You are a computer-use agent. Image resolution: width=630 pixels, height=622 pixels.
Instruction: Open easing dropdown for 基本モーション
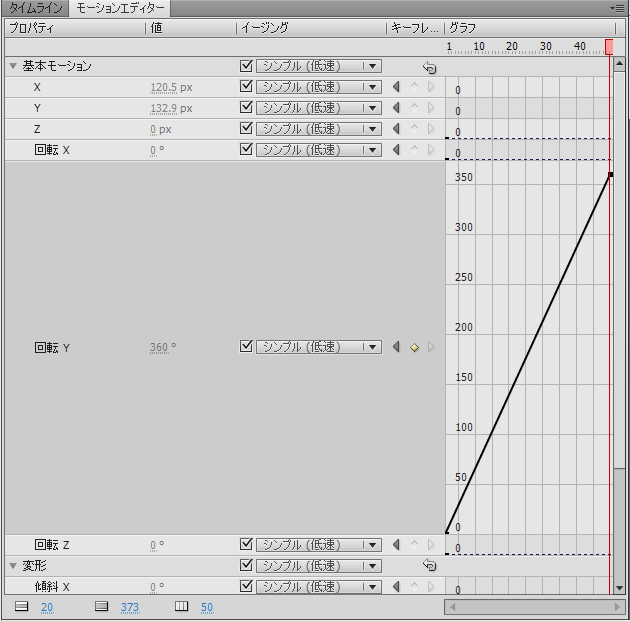(319, 66)
